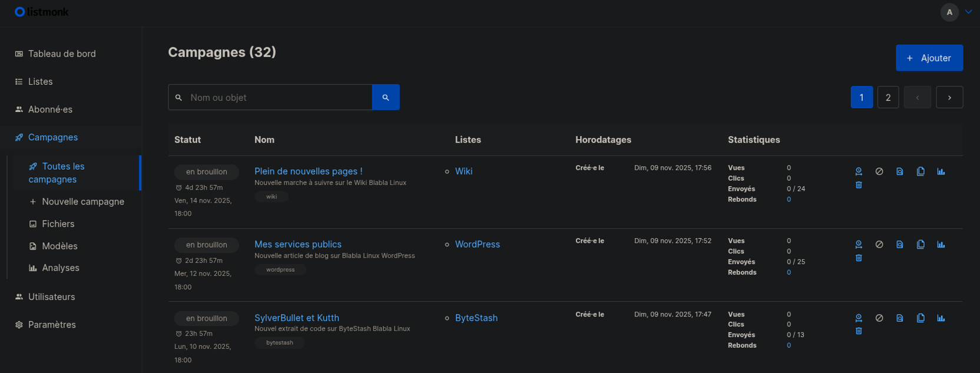
Task: Preview the "Mes services publics" campaign
Action: [900, 245]
